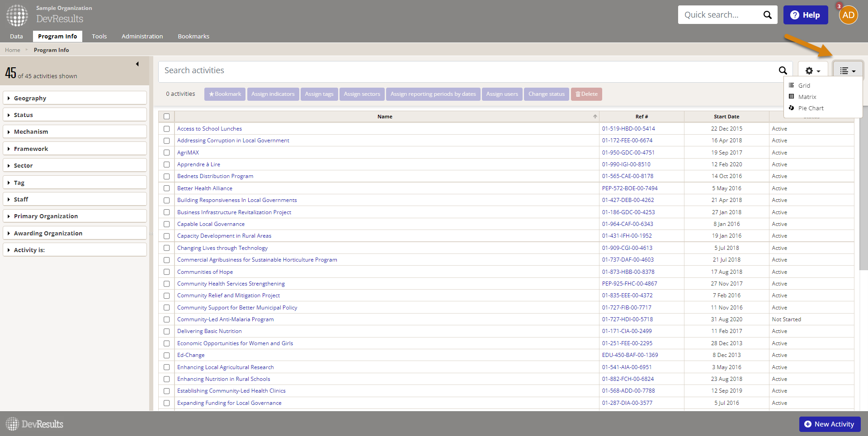Click the Assign users button
The height and width of the screenshot is (436, 868).
[x=502, y=94]
